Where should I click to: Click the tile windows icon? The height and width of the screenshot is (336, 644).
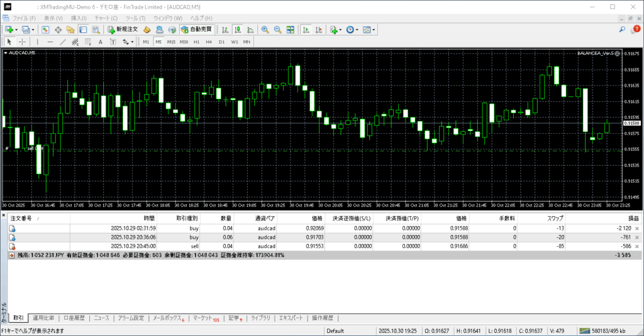[291, 30]
